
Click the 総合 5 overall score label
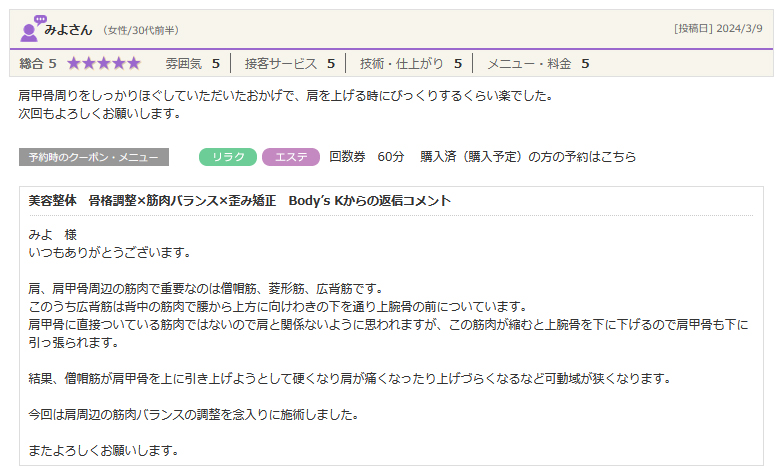point(38,63)
